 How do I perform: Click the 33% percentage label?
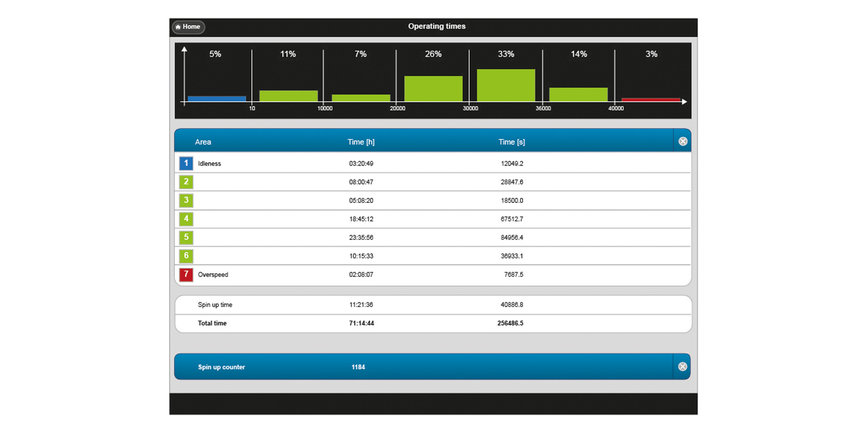tap(506, 54)
